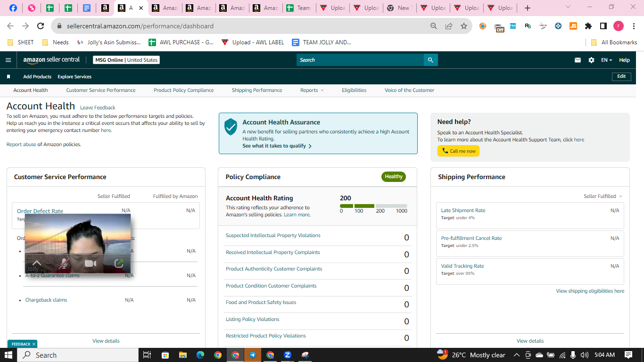
Task: Open the Eligibilities tab
Action: pyautogui.click(x=354, y=90)
